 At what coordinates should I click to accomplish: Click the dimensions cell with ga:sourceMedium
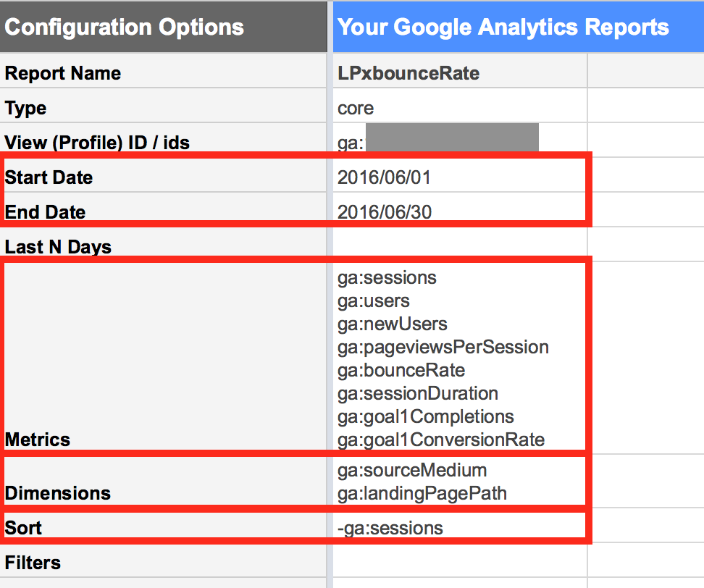[460, 481]
